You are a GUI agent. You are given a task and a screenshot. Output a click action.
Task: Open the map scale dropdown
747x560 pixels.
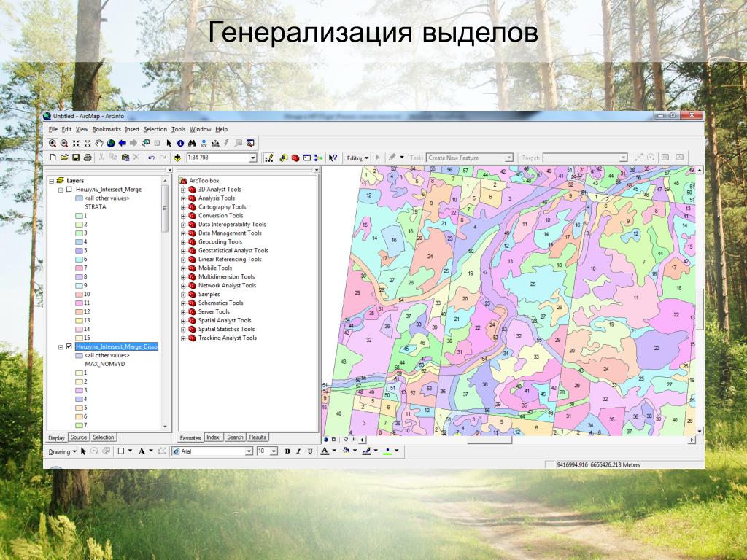[x=253, y=157]
